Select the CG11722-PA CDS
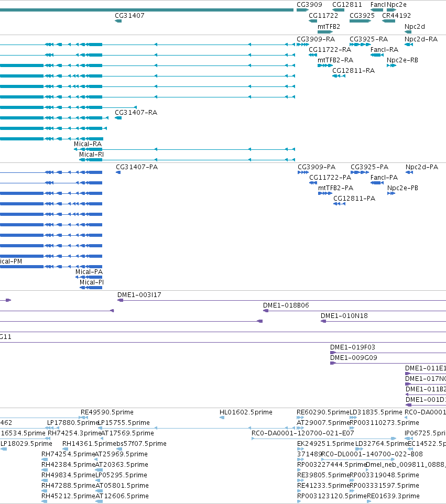This screenshot has height=504, width=446. 313,183
